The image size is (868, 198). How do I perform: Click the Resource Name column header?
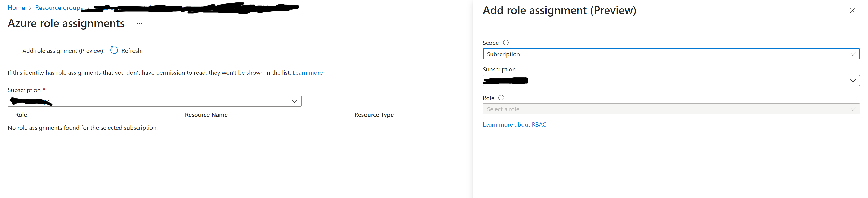(x=206, y=115)
